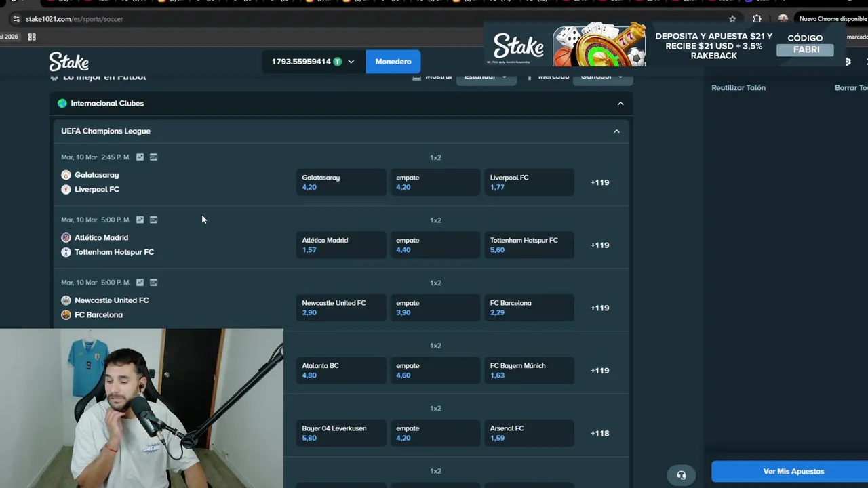
Task: Open the balance currency dropdown arrow
Action: (351, 62)
